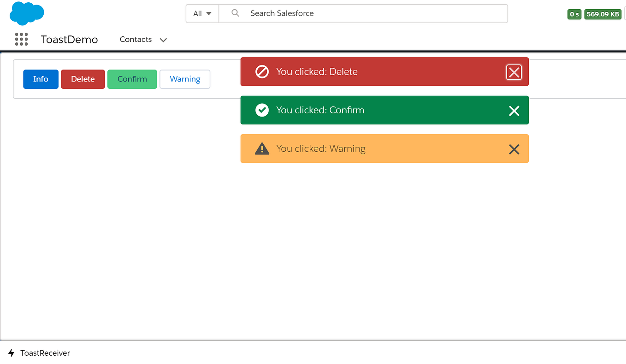Open the ToastReceiver utility bar item
626x364 pixels.
pyautogui.click(x=39, y=353)
